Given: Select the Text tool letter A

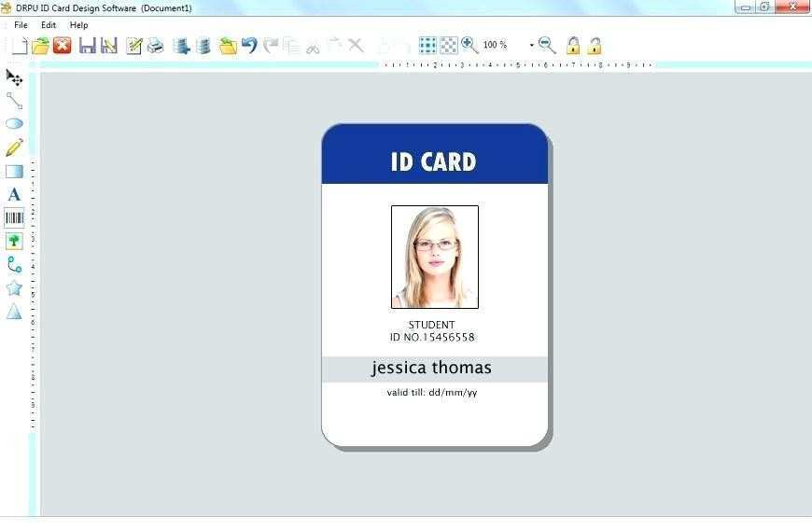Looking at the screenshot, I should point(15,194).
